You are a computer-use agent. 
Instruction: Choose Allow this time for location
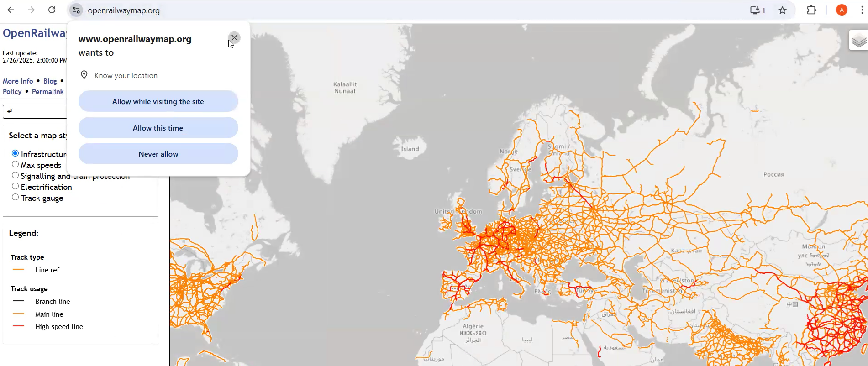[x=158, y=128]
